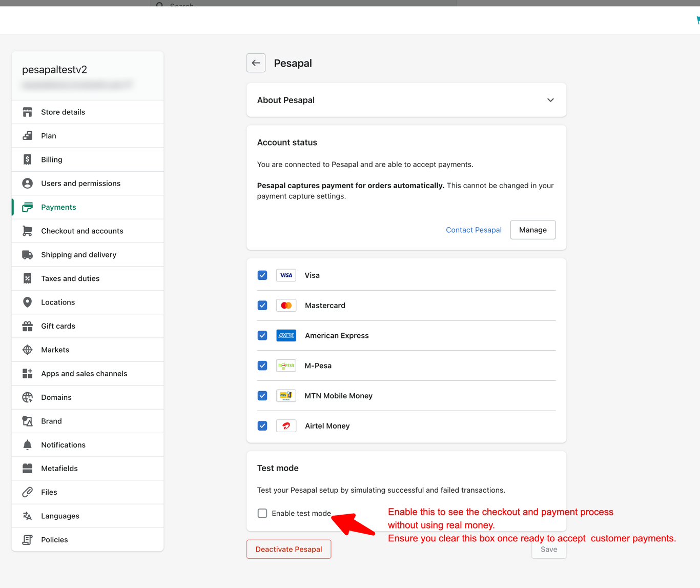Click the Store details storefront icon
The width and height of the screenshot is (700, 588).
pyautogui.click(x=28, y=112)
